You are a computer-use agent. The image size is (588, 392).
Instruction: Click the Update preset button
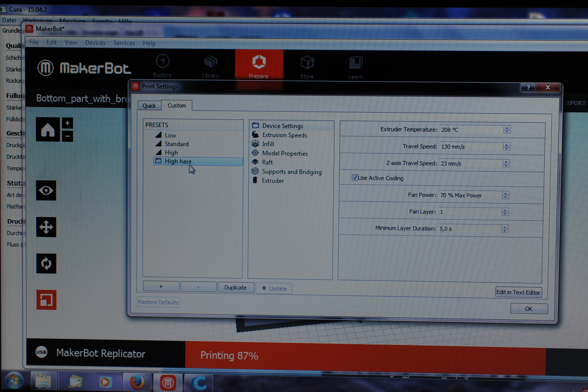[274, 288]
